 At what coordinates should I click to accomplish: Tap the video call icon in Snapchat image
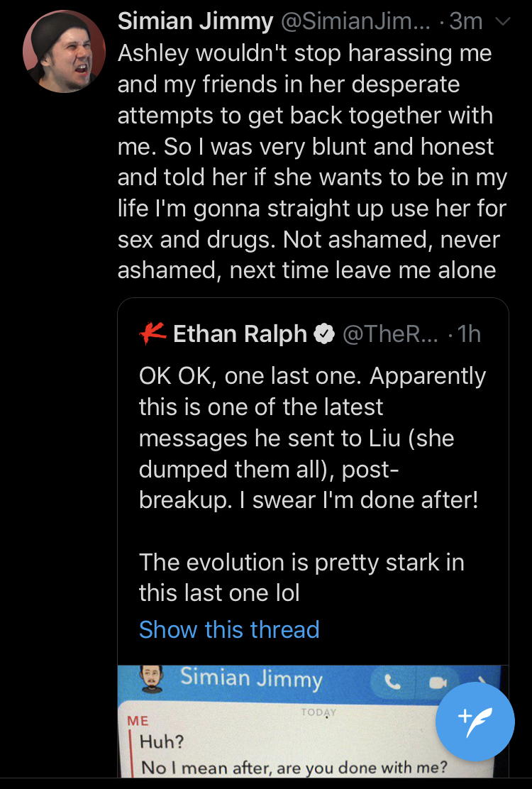pos(438,683)
